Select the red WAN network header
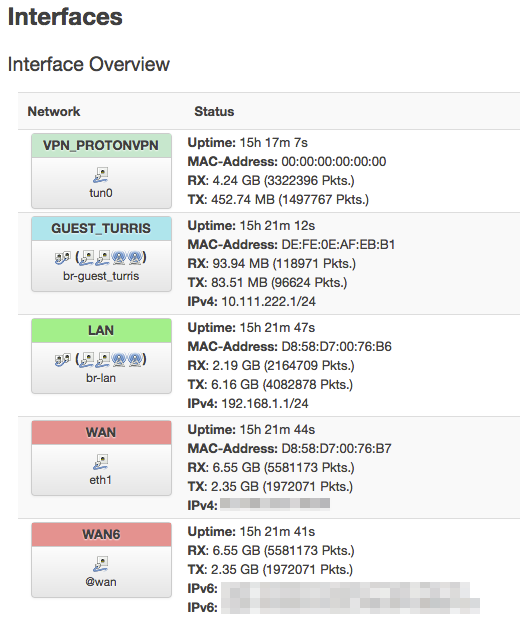The image size is (520, 628). pyautogui.click(x=101, y=433)
